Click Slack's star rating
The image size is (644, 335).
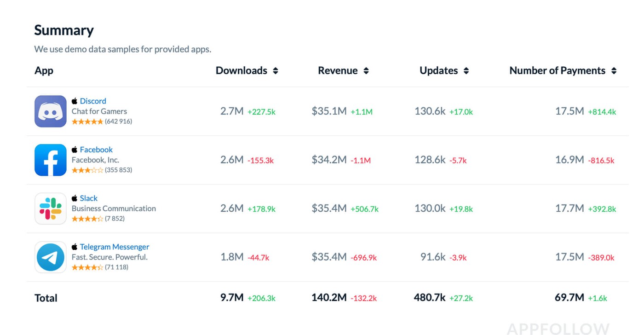[87, 219]
